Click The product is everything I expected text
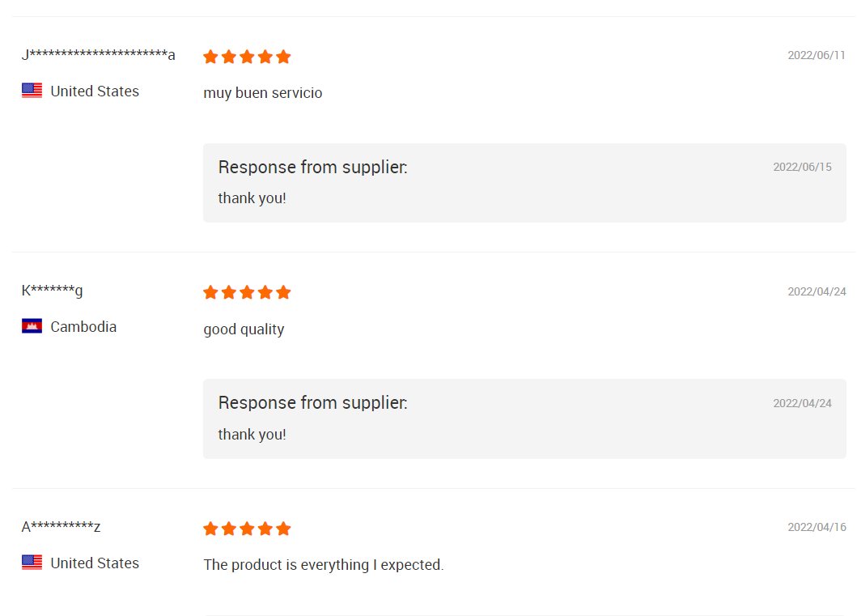 click(x=323, y=565)
